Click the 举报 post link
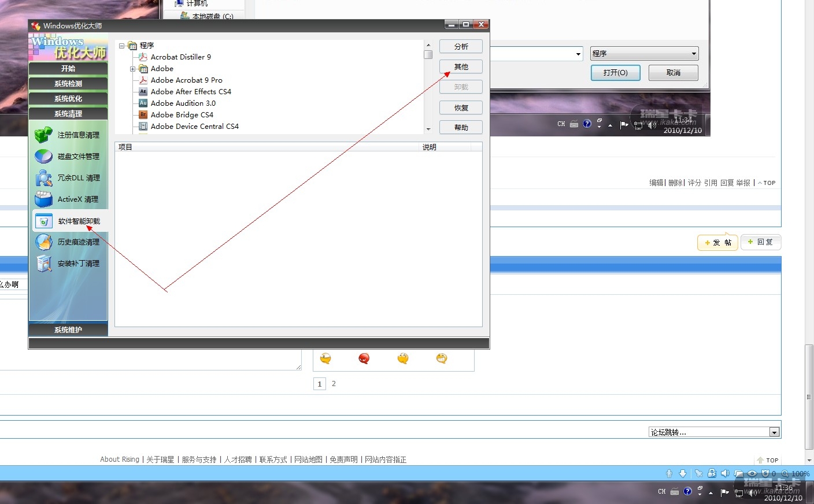This screenshot has height=504, width=814. point(743,183)
